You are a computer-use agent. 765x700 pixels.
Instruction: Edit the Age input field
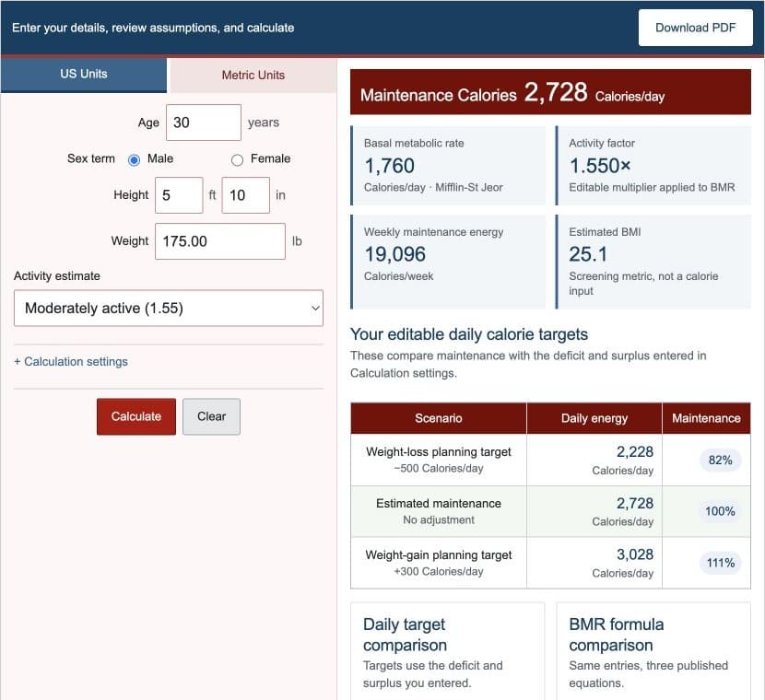coord(204,122)
